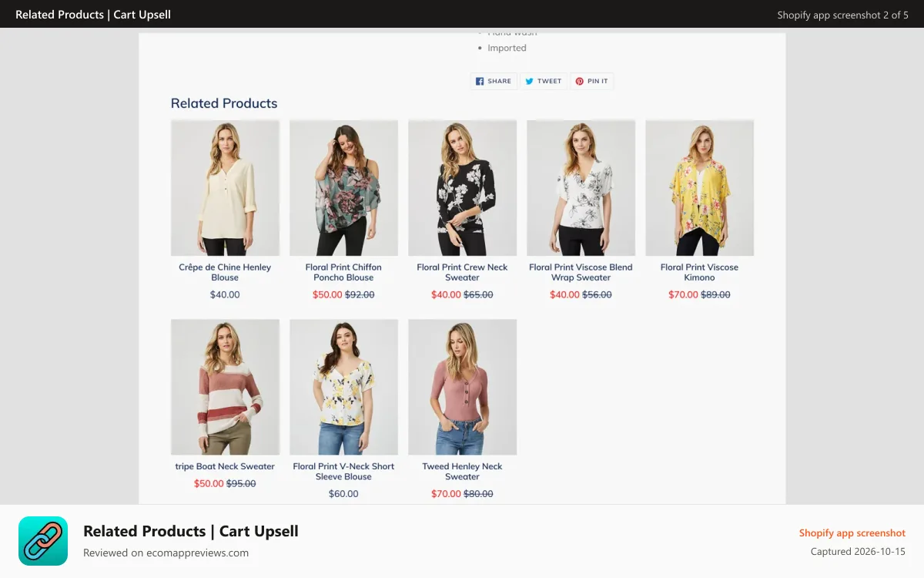Follow the Crêpe de Chine Henley Blouse link
The image size is (924, 578).
(225, 272)
